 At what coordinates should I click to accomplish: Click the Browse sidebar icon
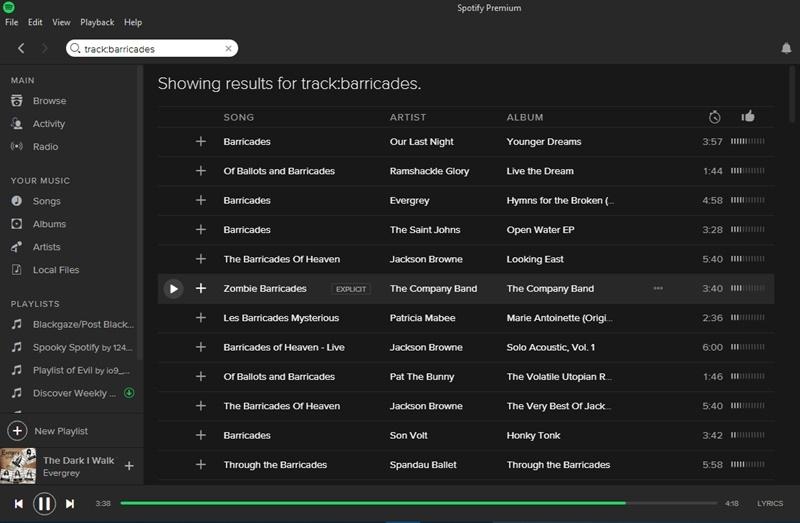click(17, 101)
